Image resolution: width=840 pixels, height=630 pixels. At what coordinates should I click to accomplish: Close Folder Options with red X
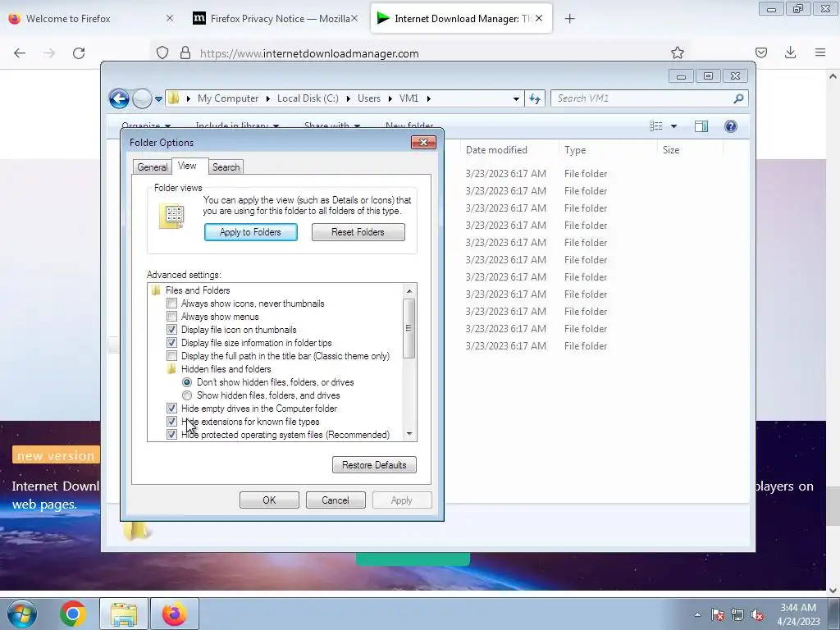[x=423, y=143]
